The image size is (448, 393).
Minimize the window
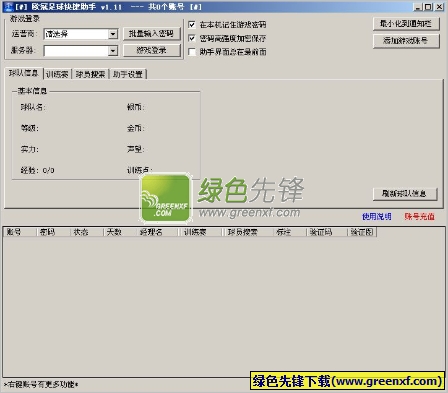point(418,7)
